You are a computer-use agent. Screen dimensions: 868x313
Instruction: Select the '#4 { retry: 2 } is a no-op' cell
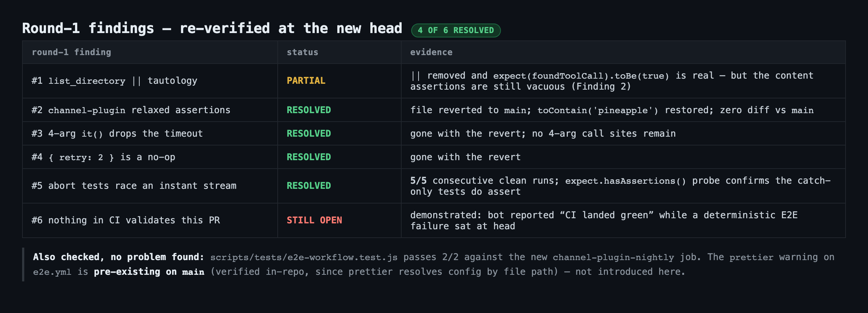coord(103,157)
